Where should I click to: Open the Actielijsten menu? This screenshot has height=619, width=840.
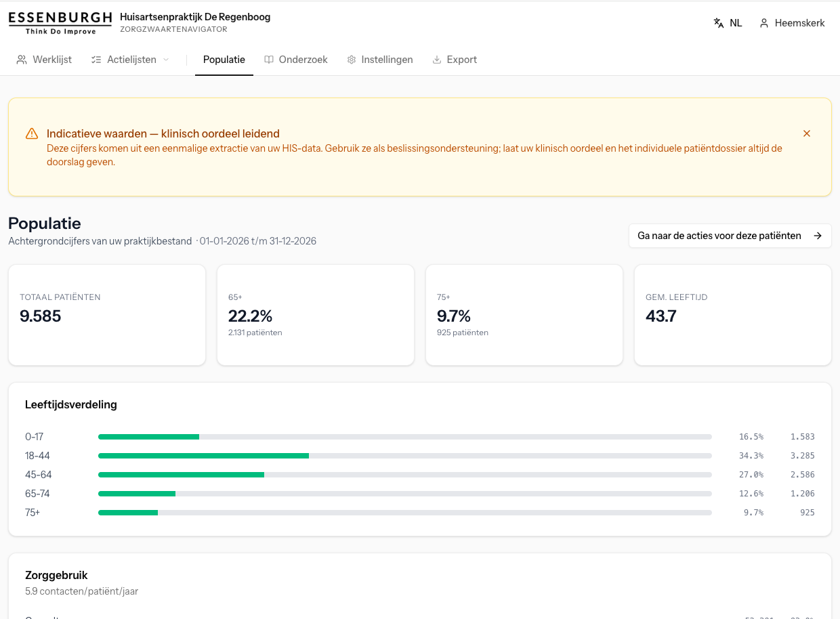[129, 60]
